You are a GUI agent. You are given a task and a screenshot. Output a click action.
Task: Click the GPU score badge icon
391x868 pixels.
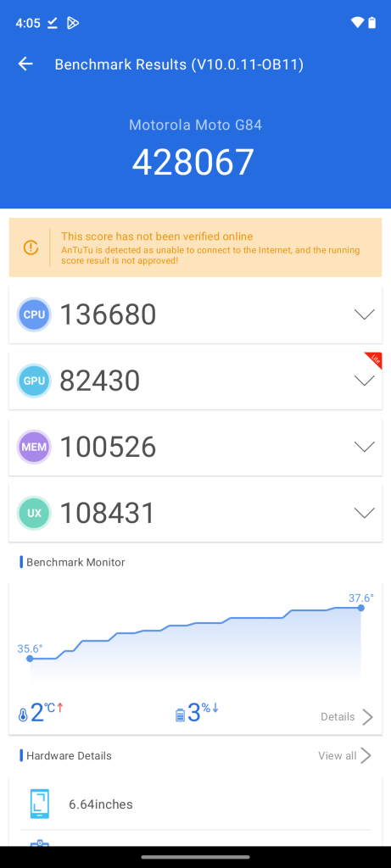(x=34, y=381)
